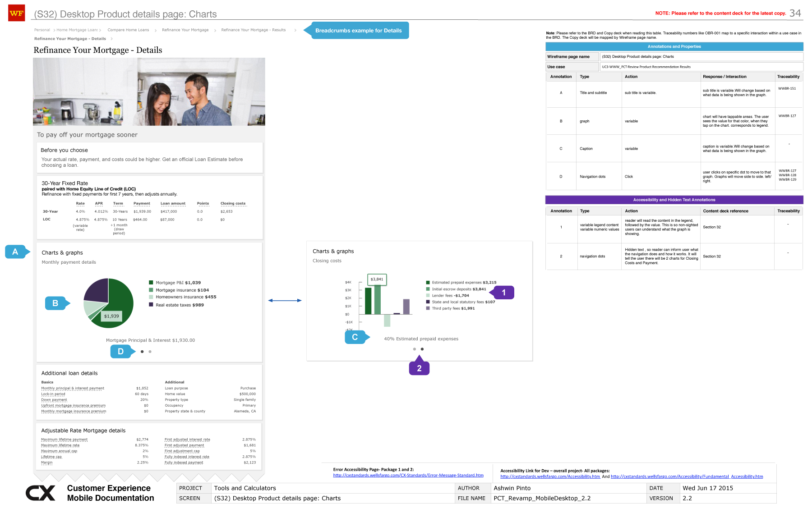This screenshot has height=513, width=812.
Task: Select purple accessibility marker 1
Action: point(503,293)
